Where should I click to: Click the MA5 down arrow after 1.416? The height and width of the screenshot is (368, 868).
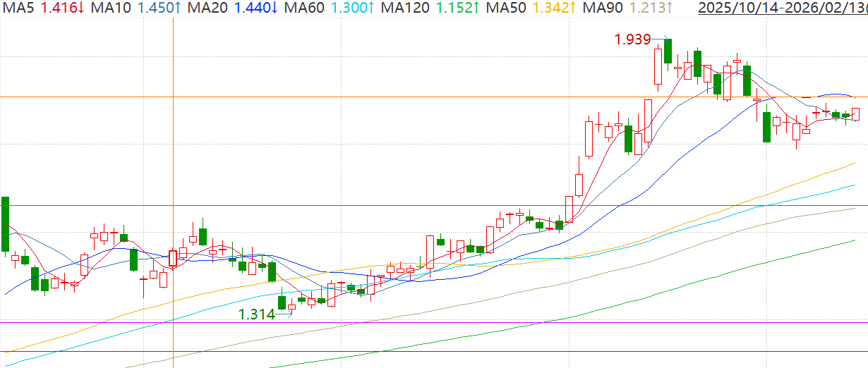81,8
